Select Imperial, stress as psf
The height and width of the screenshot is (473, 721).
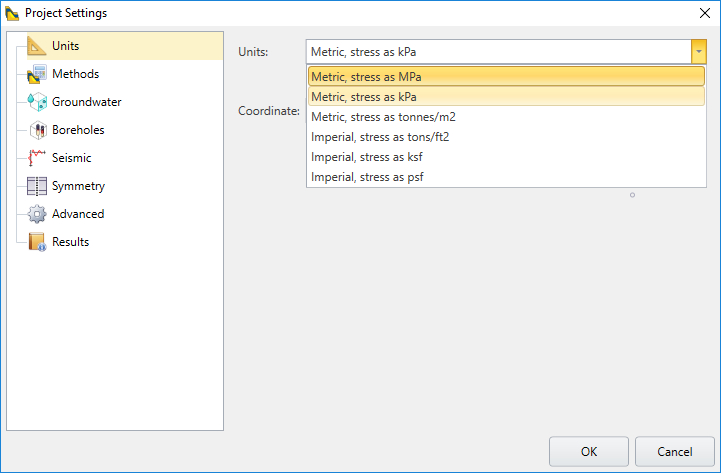(506, 177)
